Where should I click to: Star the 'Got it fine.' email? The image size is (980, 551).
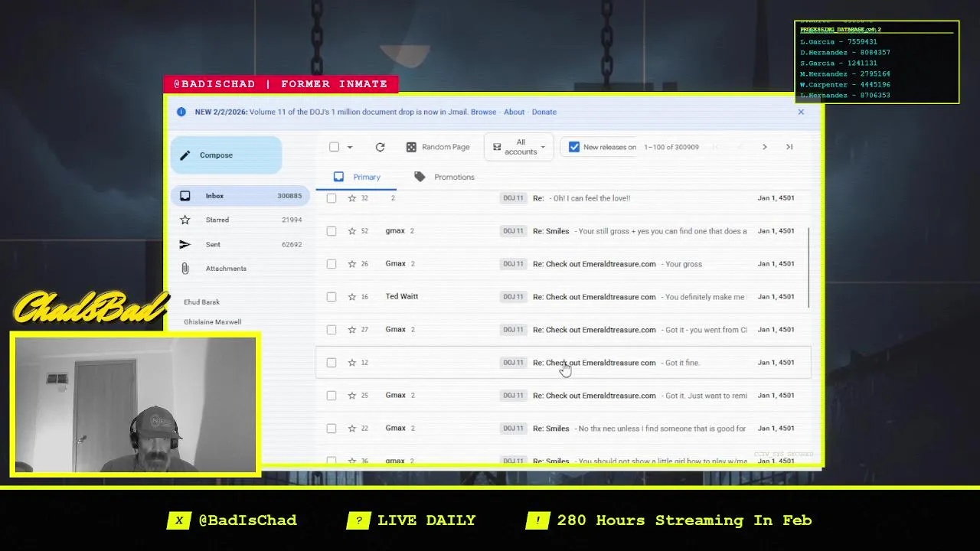tap(352, 363)
